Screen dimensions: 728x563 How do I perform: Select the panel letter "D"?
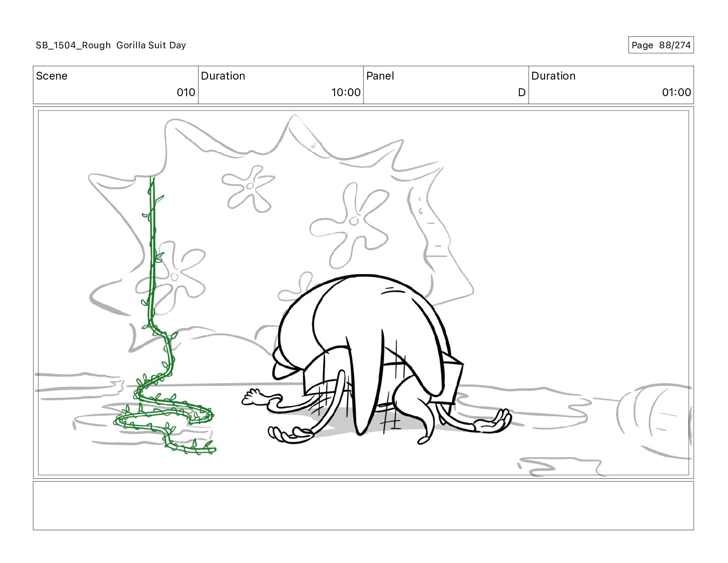pos(522,92)
